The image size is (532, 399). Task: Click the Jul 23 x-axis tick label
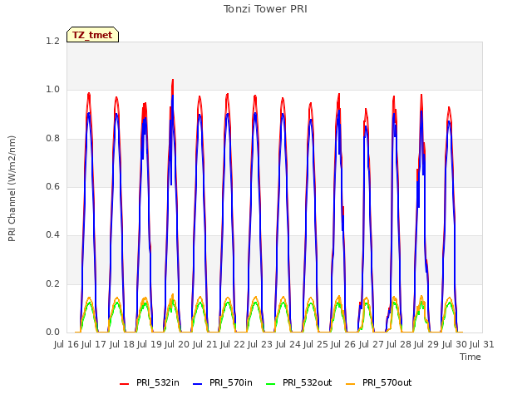click(x=260, y=345)
